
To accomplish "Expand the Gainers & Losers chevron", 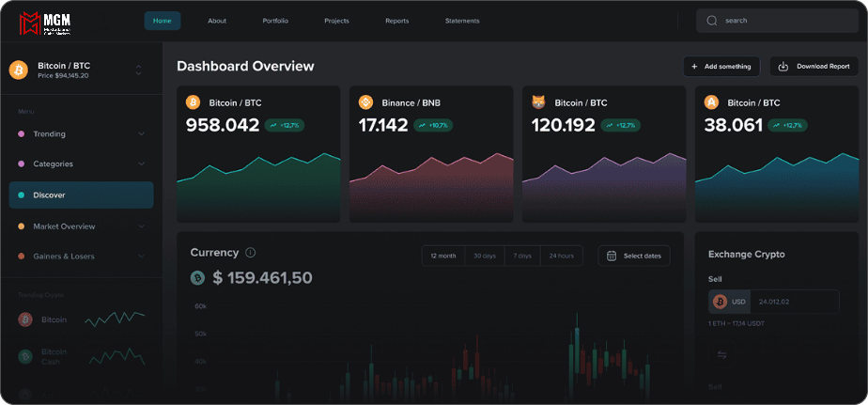I will pyautogui.click(x=141, y=257).
